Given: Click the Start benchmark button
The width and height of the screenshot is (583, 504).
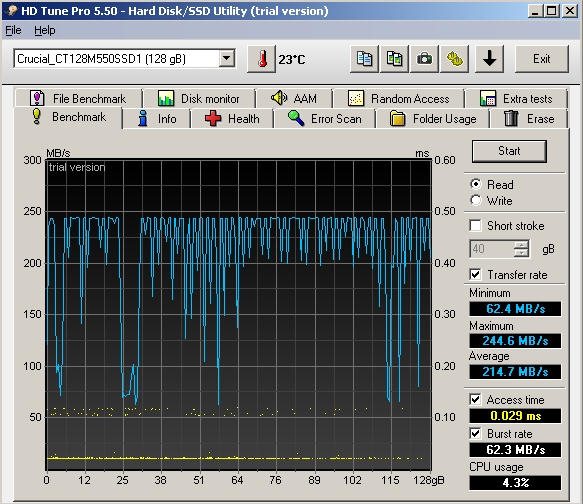Looking at the screenshot, I should pyautogui.click(x=509, y=151).
